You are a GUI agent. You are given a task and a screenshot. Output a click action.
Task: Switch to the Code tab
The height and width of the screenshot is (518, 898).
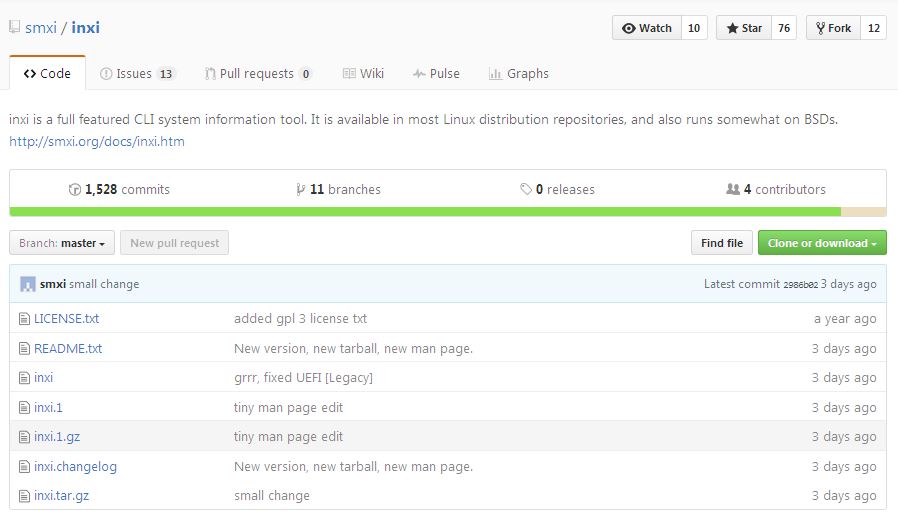[x=47, y=73]
